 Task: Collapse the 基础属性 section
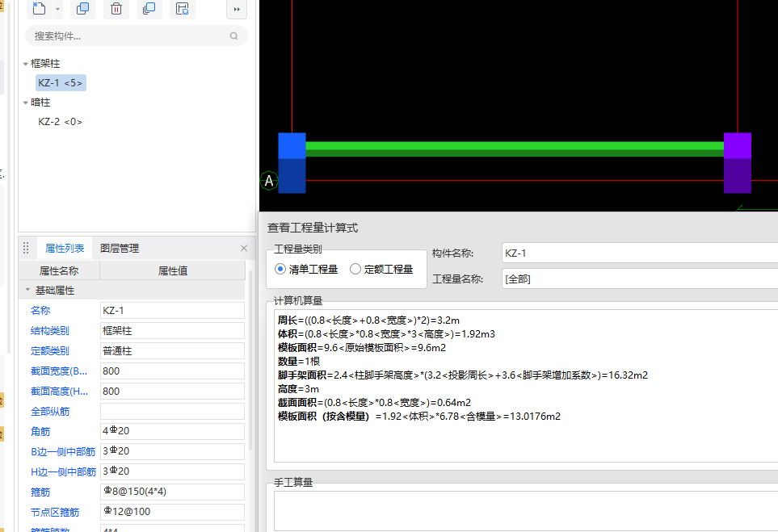pos(27,290)
